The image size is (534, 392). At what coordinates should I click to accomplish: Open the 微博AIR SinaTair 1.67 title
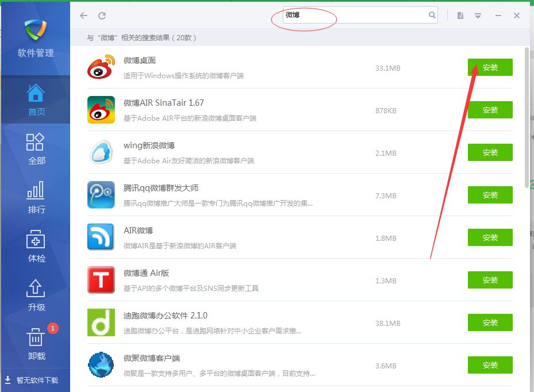(x=163, y=103)
